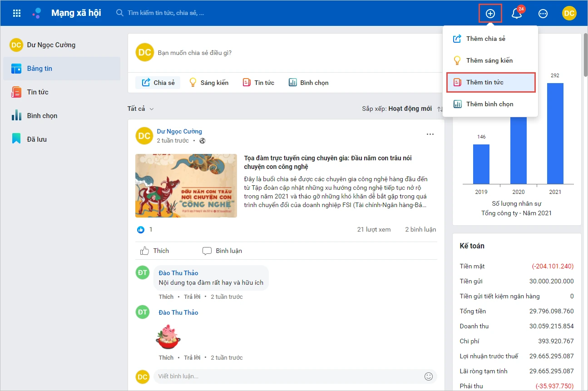Viewport: 588px width, 391px height.
Task: Open the notifications bell icon
Action: [x=516, y=14]
